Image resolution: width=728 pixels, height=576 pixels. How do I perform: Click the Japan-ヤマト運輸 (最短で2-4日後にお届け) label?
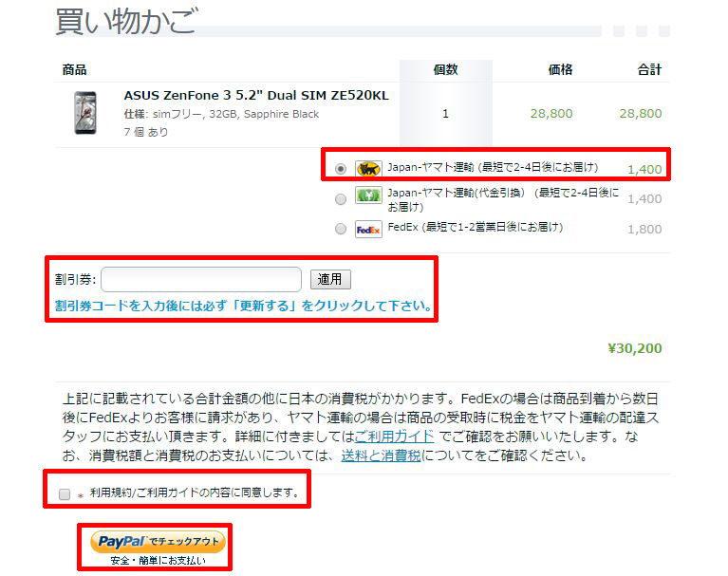click(493, 167)
